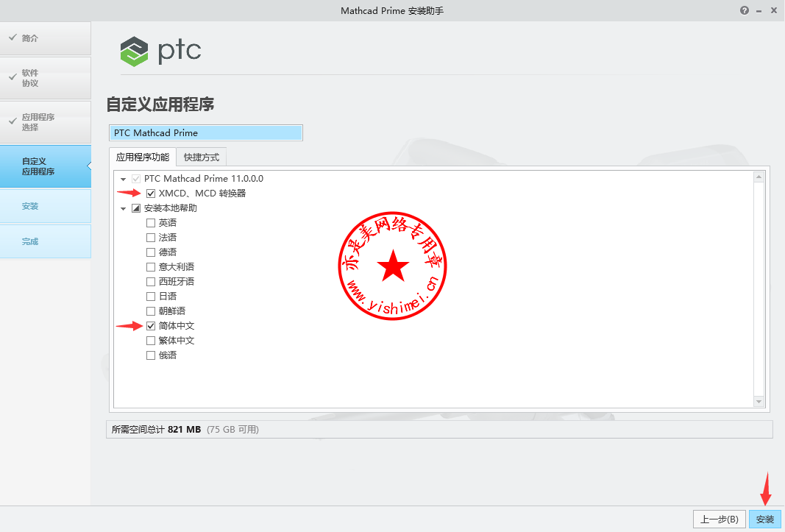The width and height of the screenshot is (785, 532).
Task: Enable the 俄语 help checkbox
Action: tap(151, 355)
